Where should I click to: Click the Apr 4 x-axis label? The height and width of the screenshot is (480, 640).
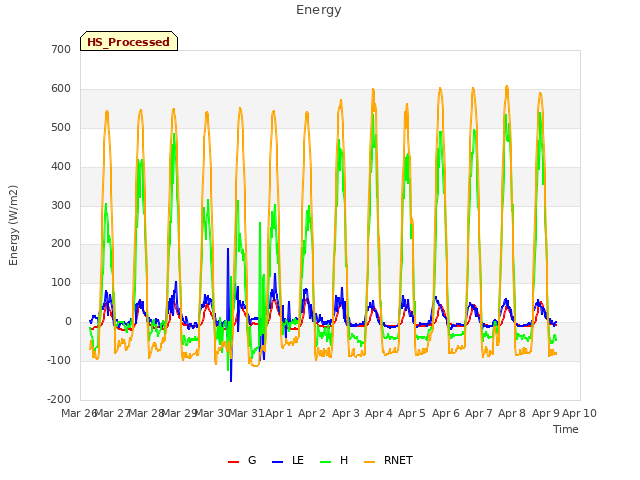click(379, 413)
